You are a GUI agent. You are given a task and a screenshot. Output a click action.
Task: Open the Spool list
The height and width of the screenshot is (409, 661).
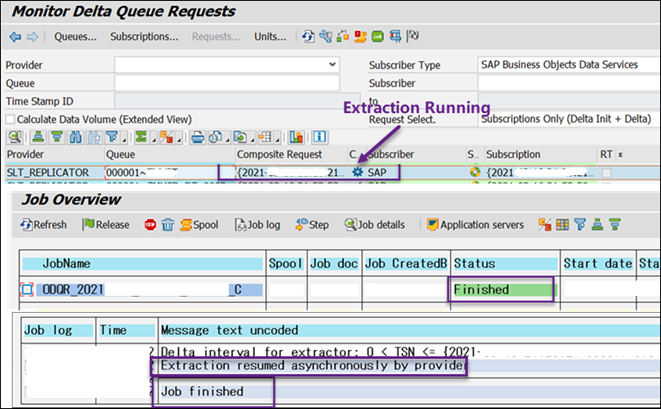click(199, 225)
